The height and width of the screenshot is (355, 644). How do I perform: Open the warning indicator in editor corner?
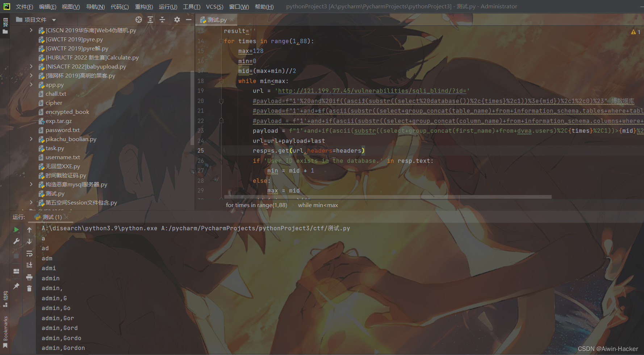click(636, 32)
